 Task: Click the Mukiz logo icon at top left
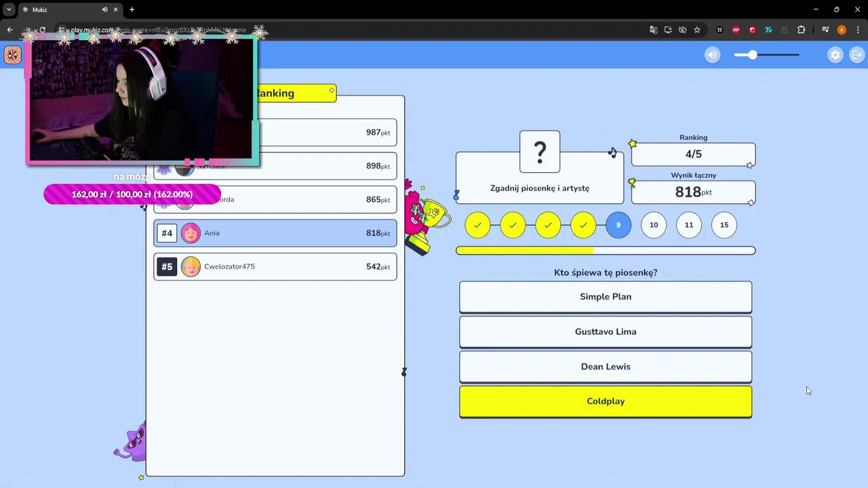12,55
